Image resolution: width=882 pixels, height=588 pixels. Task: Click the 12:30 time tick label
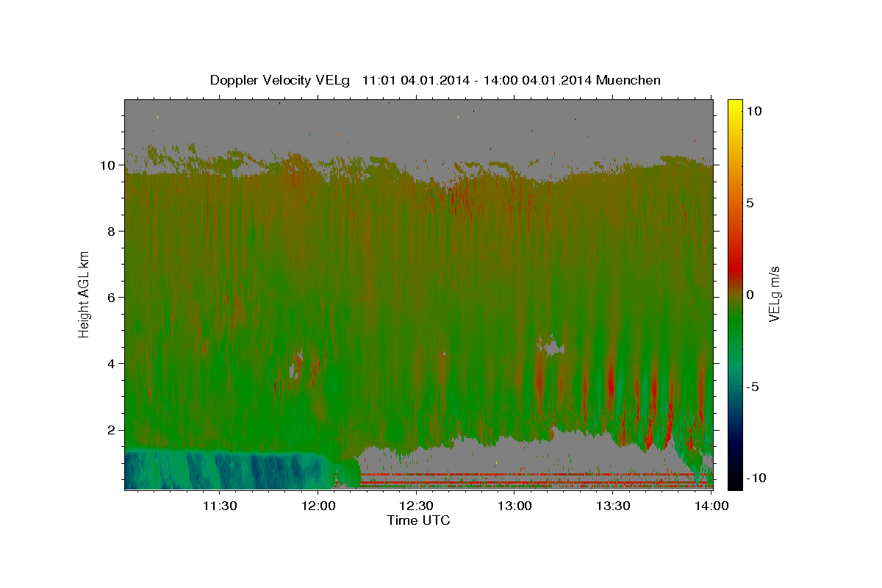416,506
